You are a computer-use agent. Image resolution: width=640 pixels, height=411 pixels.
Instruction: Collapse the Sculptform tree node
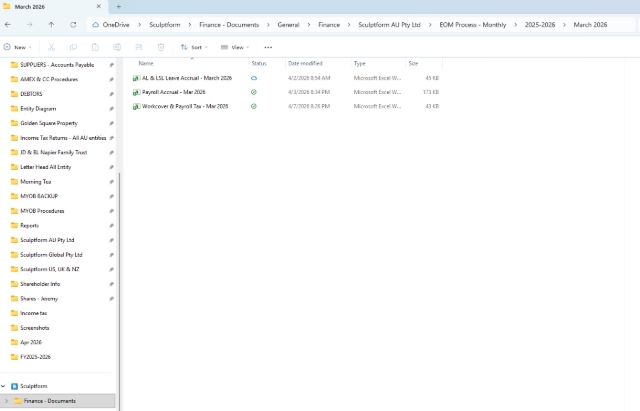[3, 386]
